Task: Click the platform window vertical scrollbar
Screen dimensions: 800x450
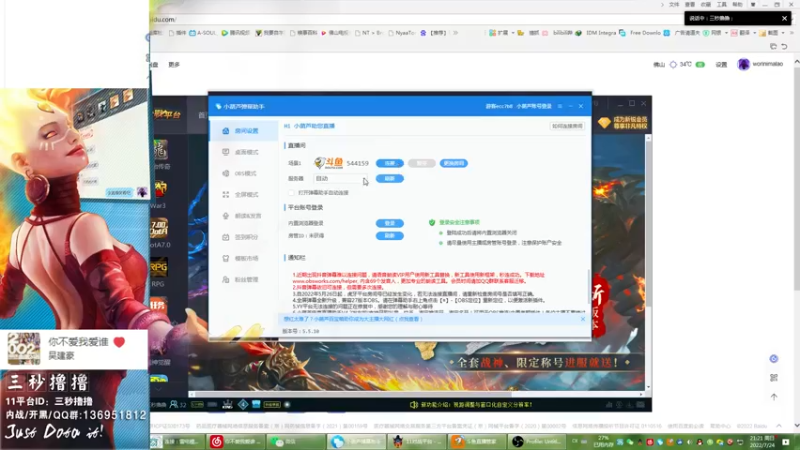Action: pos(648,222)
